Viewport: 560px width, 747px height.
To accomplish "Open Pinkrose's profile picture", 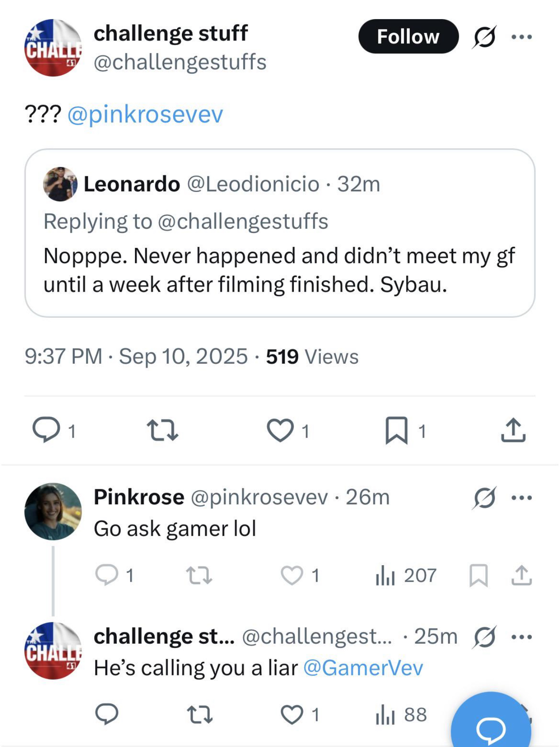I will click(53, 511).
